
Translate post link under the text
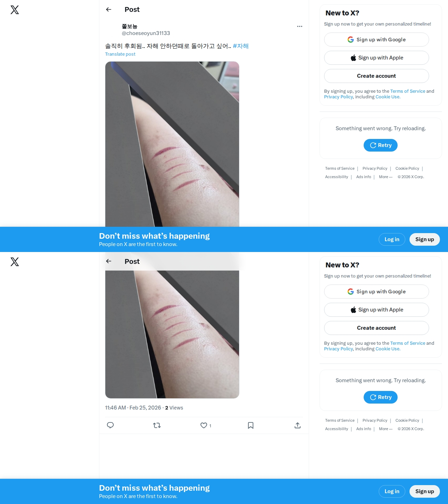click(120, 54)
